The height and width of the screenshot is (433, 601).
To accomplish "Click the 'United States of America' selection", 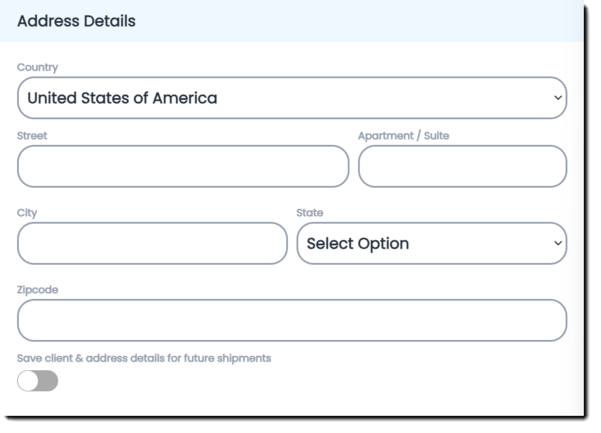I will coord(122,98).
